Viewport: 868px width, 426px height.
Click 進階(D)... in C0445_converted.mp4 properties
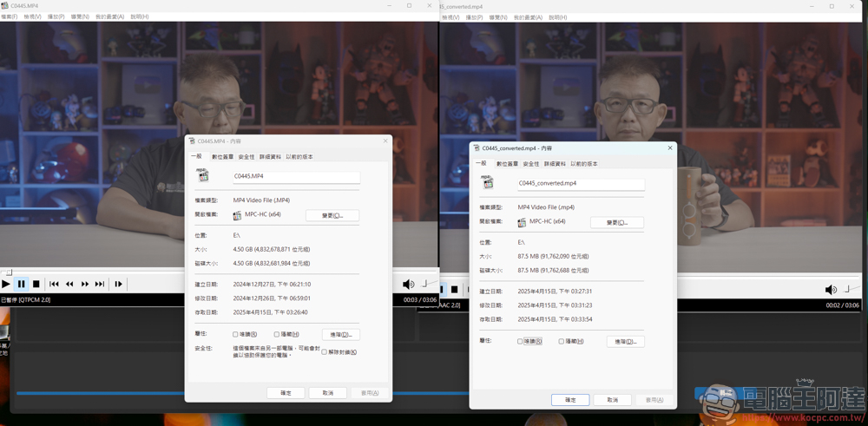point(626,341)
